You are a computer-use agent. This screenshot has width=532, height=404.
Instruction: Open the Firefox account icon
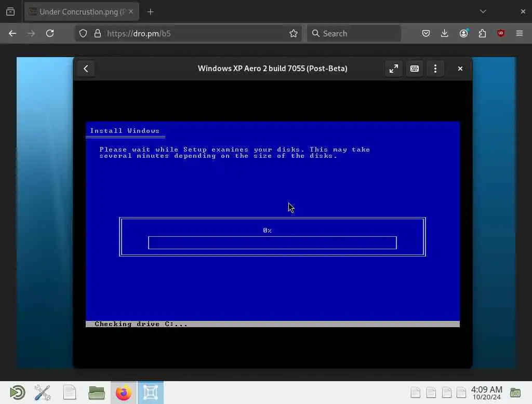tap(463, 33)
